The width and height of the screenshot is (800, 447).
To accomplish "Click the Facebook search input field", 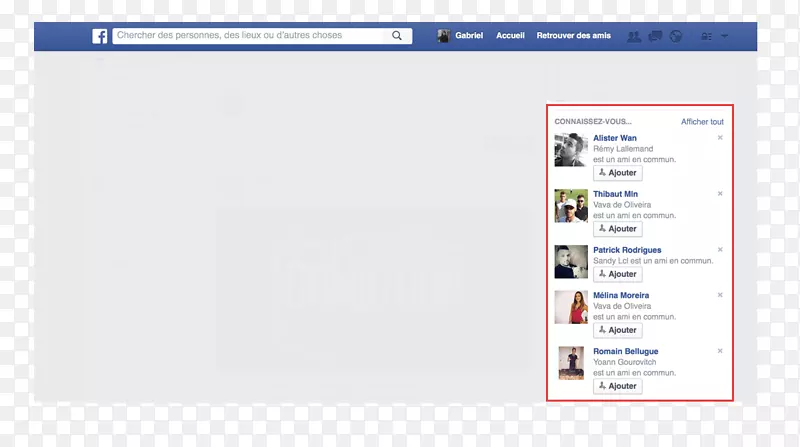I will pyautogui.click(x=246, y=36).
